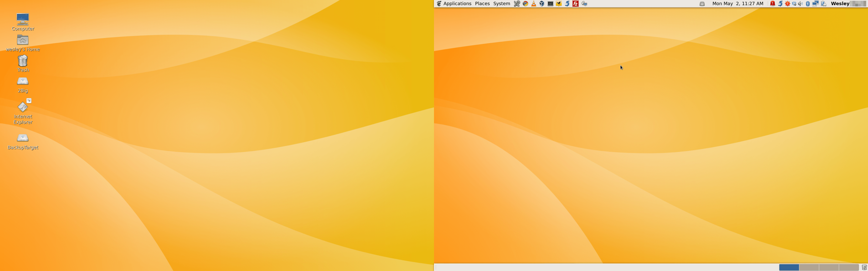Open VirtualBox from the top panel
This screenshot has width=868, height=271.
[x=542, y=4]
